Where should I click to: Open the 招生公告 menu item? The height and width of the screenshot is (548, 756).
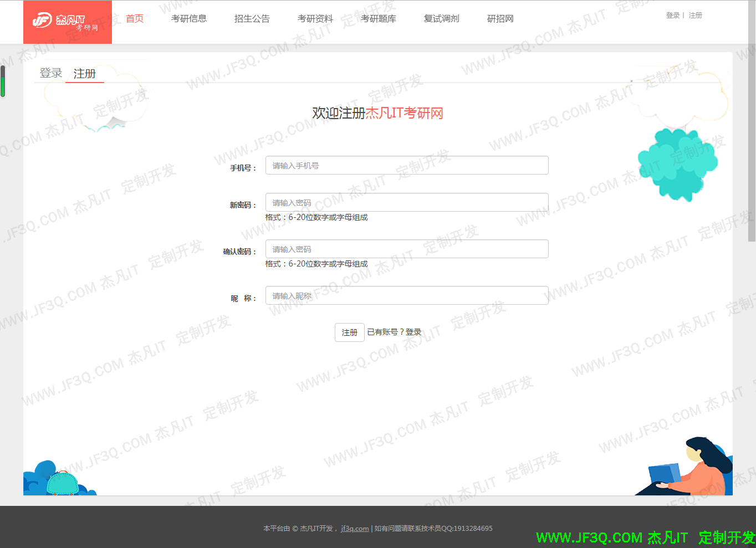click(x=252, y=19)
